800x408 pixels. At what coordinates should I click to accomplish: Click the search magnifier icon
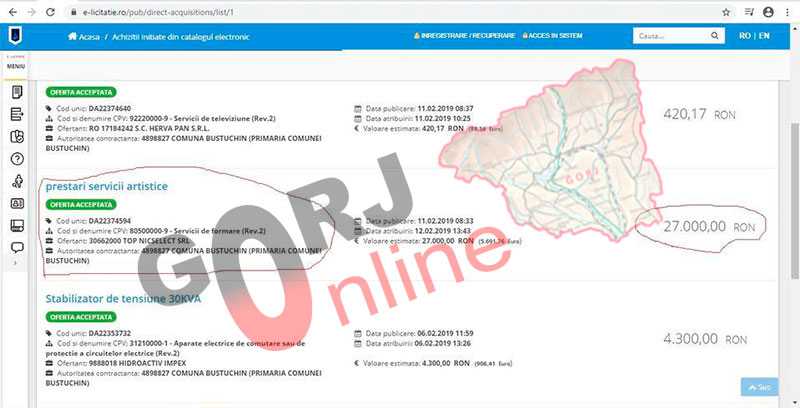click(715, 36)
